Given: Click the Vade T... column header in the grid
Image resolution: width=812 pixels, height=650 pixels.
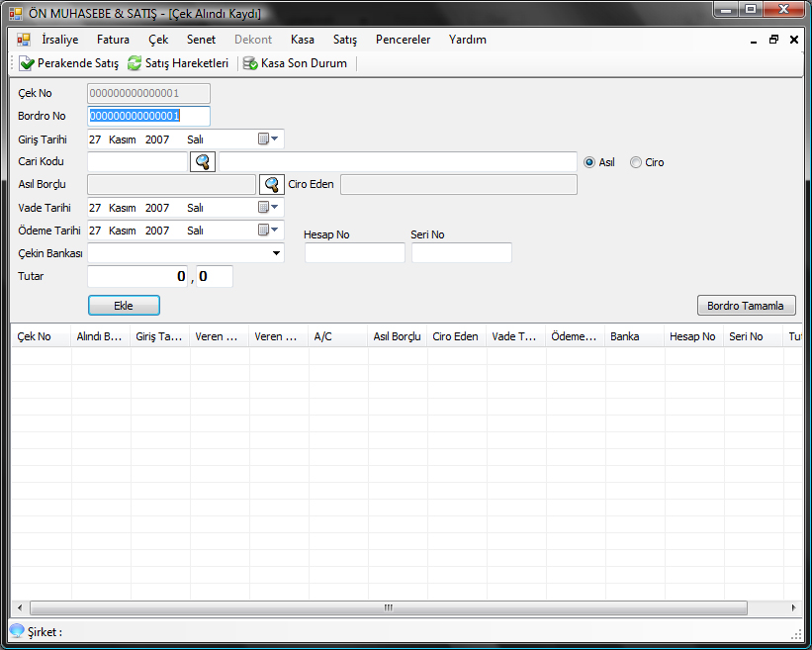Looking at the screenshot, I should click(x=515, y=336).
